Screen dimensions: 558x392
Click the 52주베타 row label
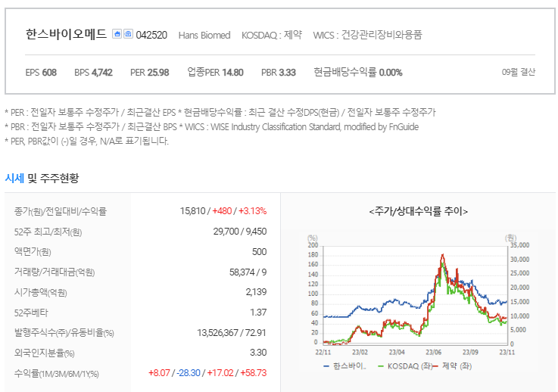31,313
